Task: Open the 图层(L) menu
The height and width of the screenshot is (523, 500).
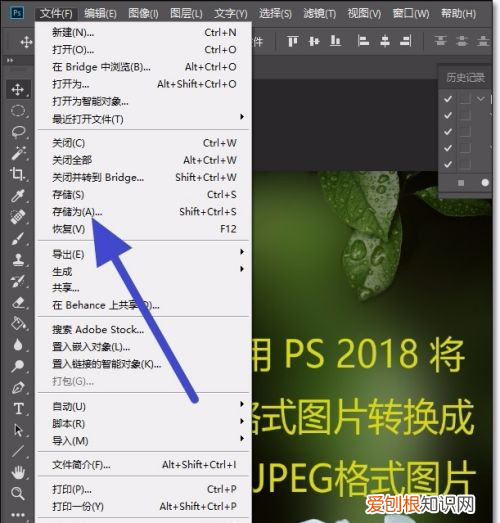Action: [186, 14]
